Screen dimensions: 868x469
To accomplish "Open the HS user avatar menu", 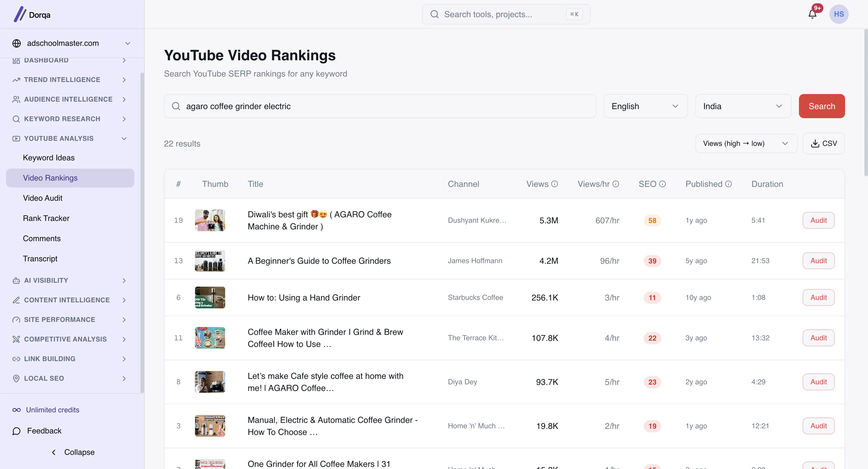I will click(839, 14).
